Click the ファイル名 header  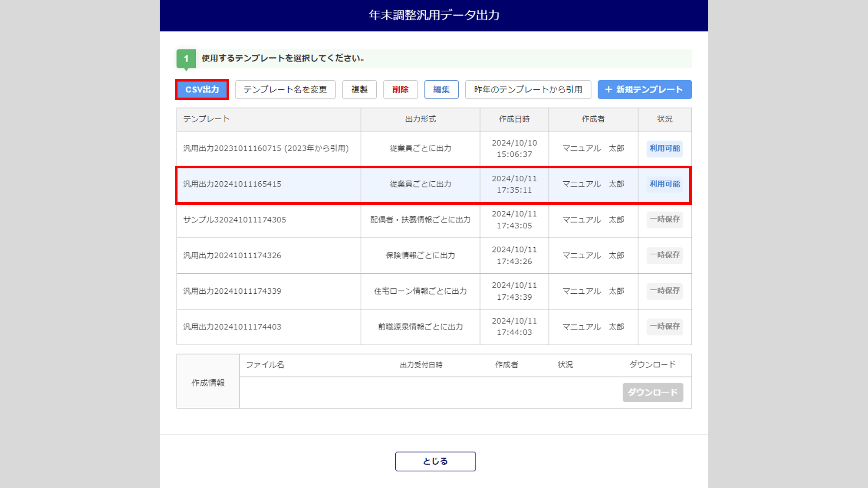pos(265,365)
